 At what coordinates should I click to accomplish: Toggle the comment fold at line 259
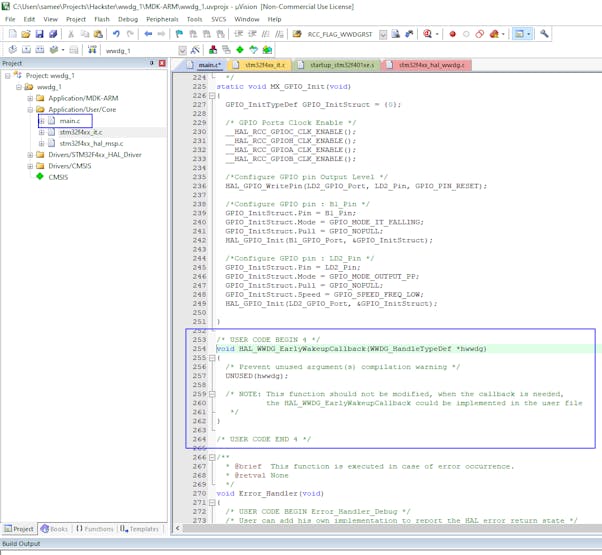point(212,394)
